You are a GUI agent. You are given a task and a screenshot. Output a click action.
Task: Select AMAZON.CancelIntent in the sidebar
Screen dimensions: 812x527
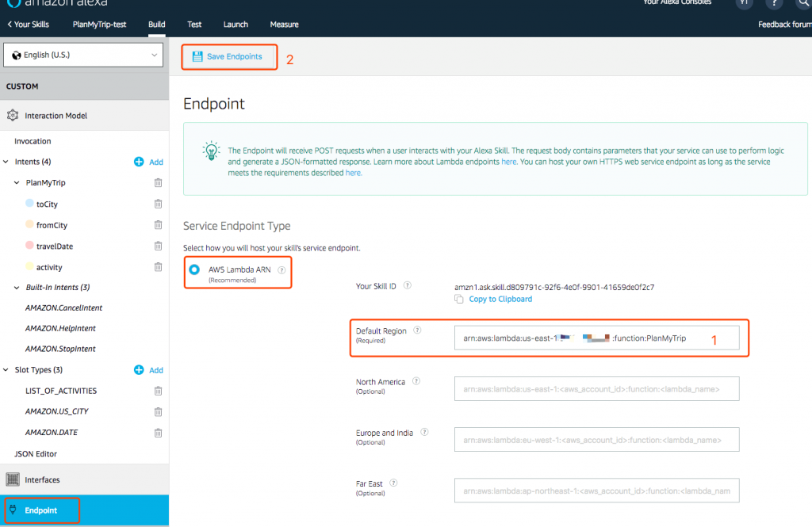63,307
